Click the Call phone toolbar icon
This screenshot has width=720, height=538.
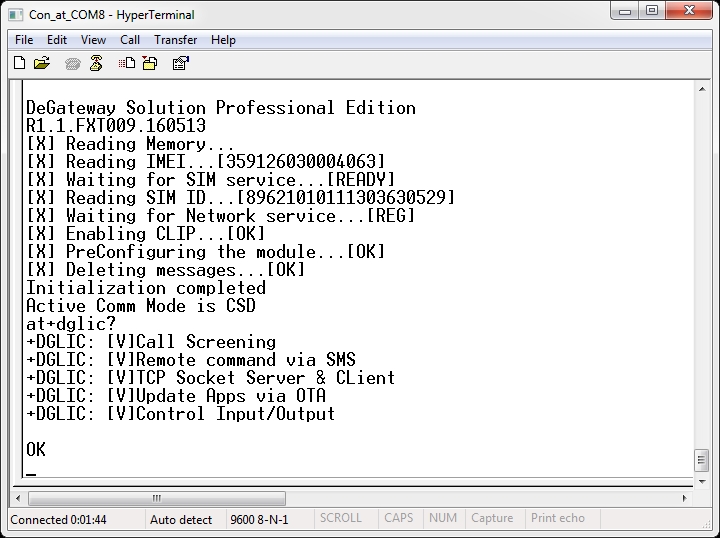[x=73, y=64]
